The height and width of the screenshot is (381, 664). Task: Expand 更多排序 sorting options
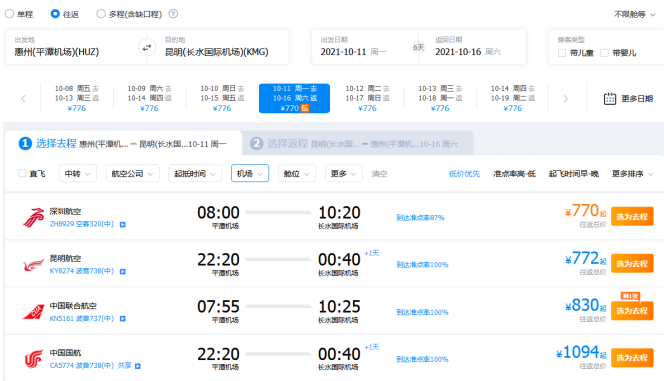tap(633, 174)
